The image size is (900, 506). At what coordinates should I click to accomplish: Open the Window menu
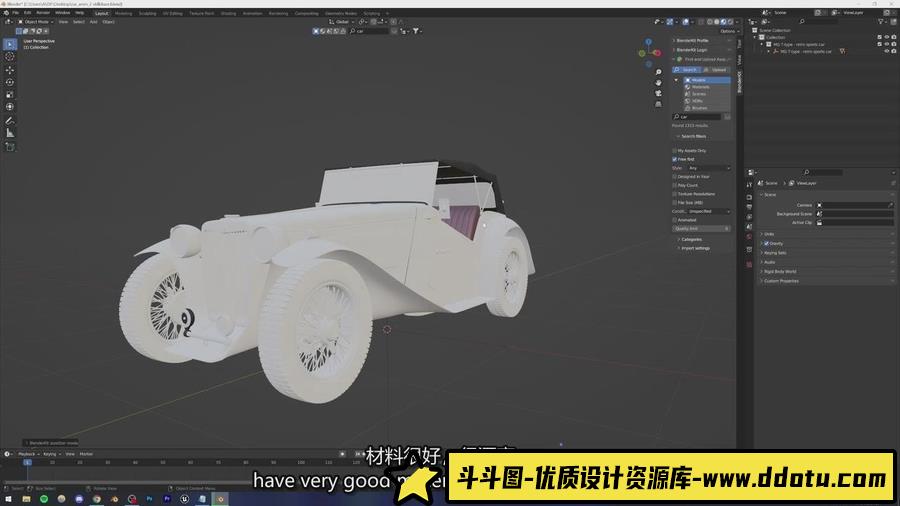pos(63,13)
